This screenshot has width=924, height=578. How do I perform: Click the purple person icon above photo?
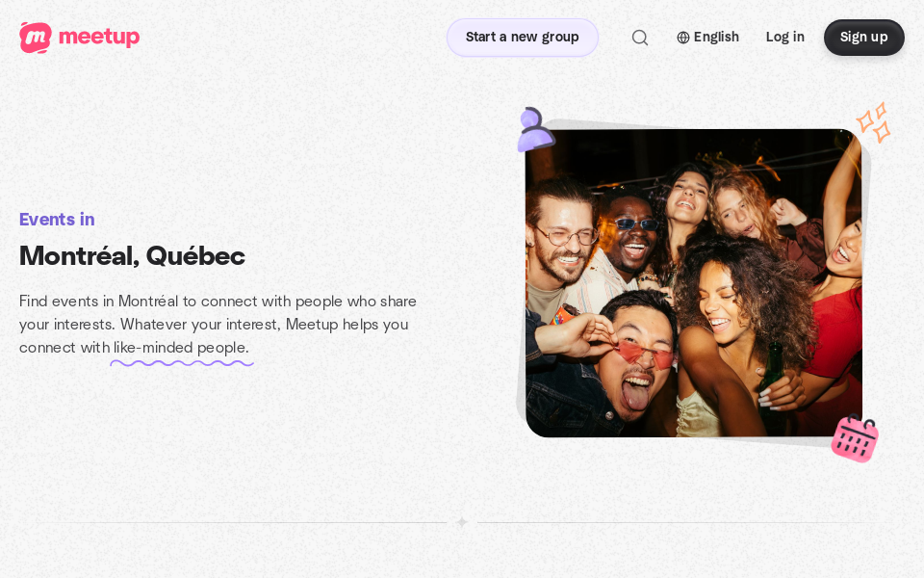(534, 130)
